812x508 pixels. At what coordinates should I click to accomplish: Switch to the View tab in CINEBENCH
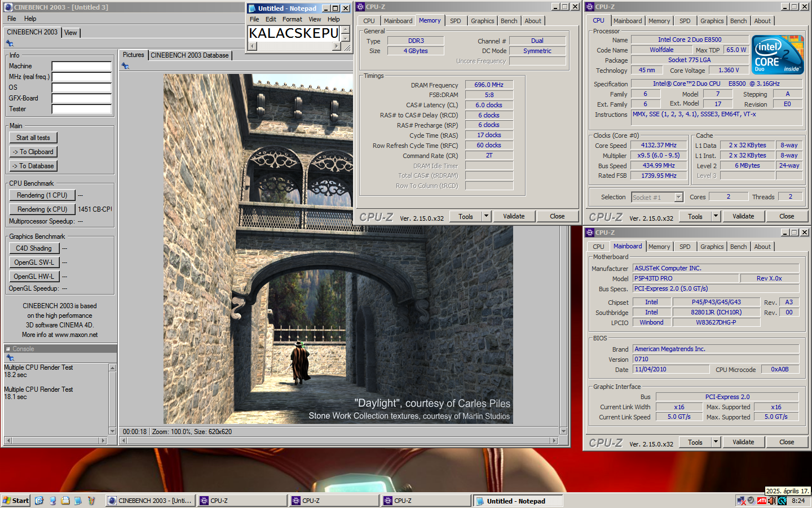point(70,33)
